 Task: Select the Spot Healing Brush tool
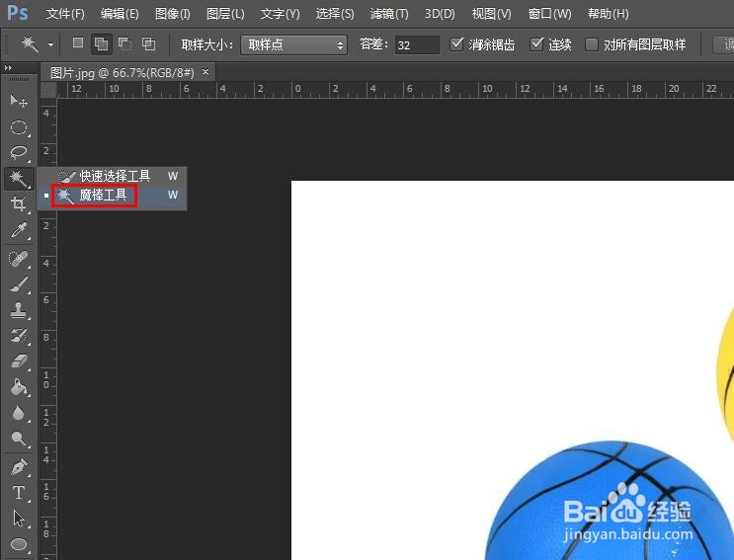(19, 259)
